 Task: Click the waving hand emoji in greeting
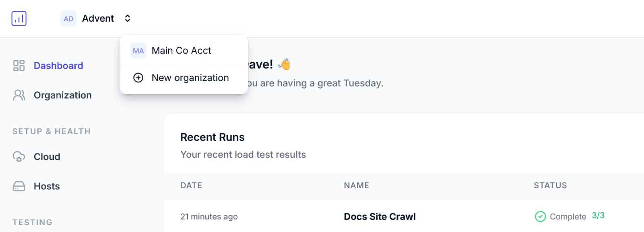[x=284, y=64]
